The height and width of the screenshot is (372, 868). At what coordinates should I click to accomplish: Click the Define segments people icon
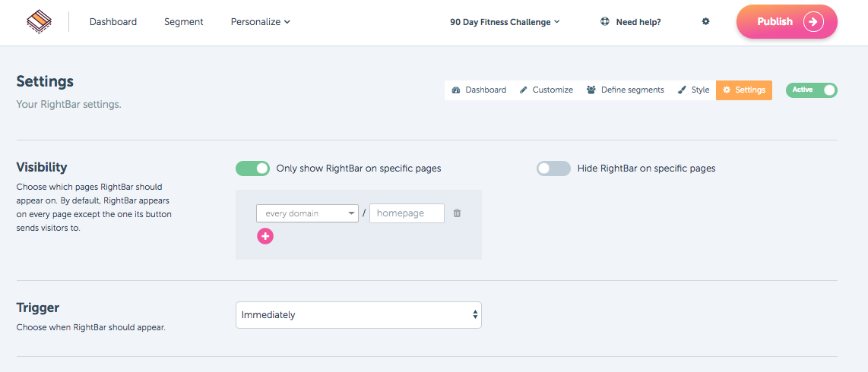pos(591,90)
